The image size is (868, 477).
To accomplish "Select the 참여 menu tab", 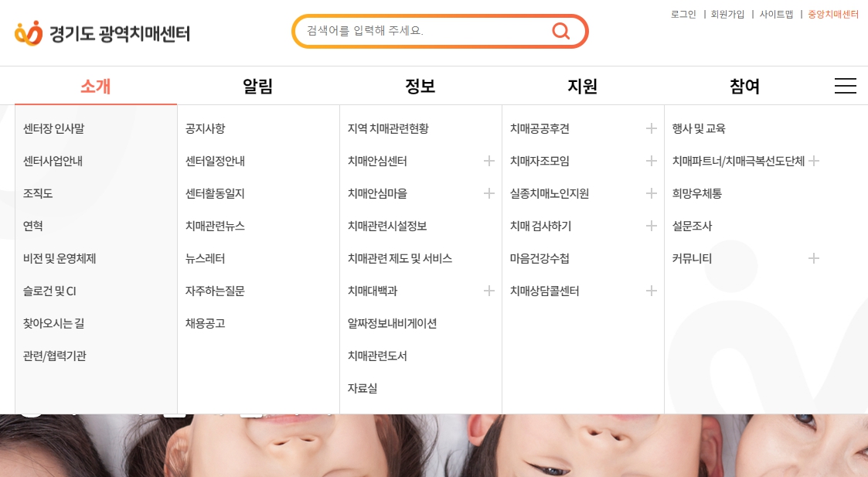I will 744,87.
